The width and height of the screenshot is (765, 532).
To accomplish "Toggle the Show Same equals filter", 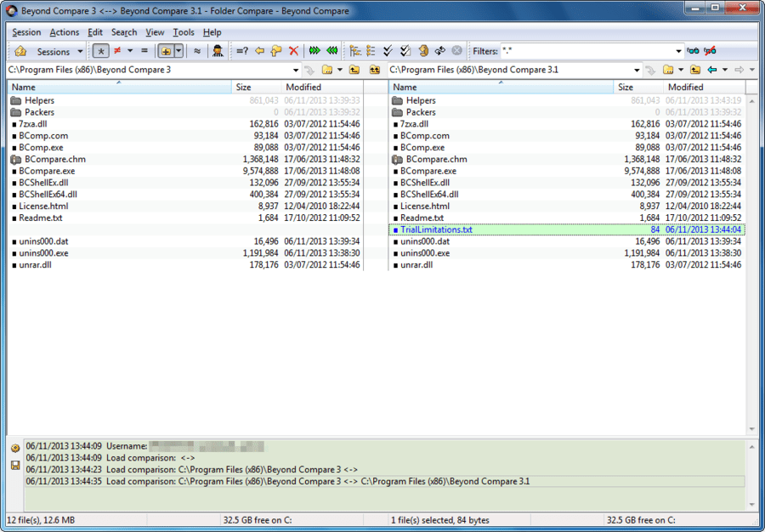I will 144,52.
